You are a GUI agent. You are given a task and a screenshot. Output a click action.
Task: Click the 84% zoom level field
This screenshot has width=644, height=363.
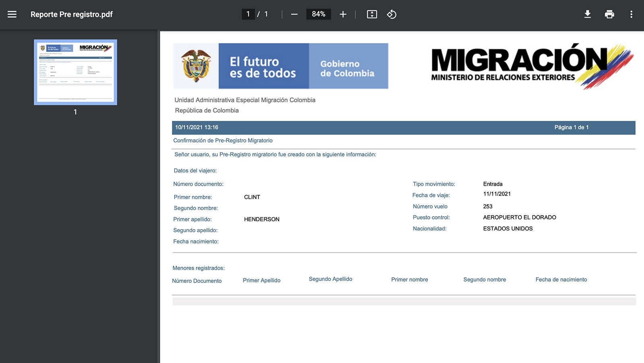tap(318, 14)
